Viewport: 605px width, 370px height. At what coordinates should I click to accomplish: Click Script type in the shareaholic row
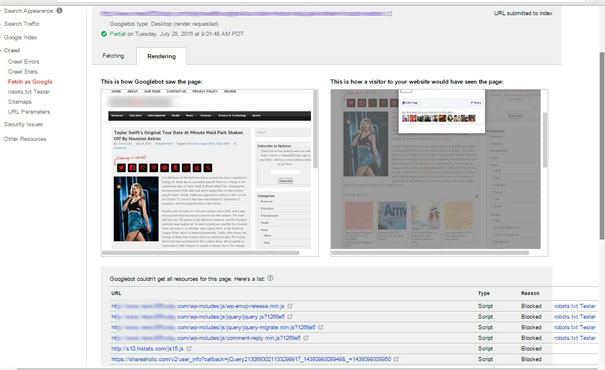click(x=485, y=359)
